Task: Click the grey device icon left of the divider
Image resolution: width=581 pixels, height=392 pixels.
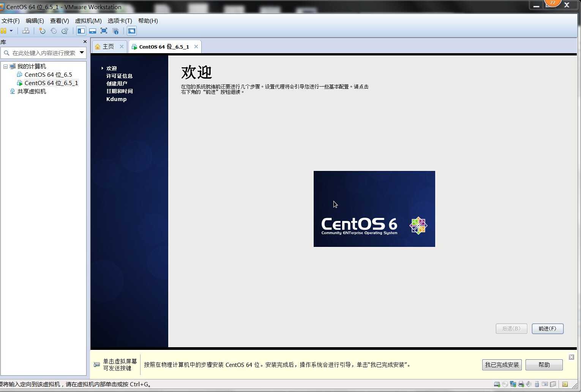Action: point(553,384)
